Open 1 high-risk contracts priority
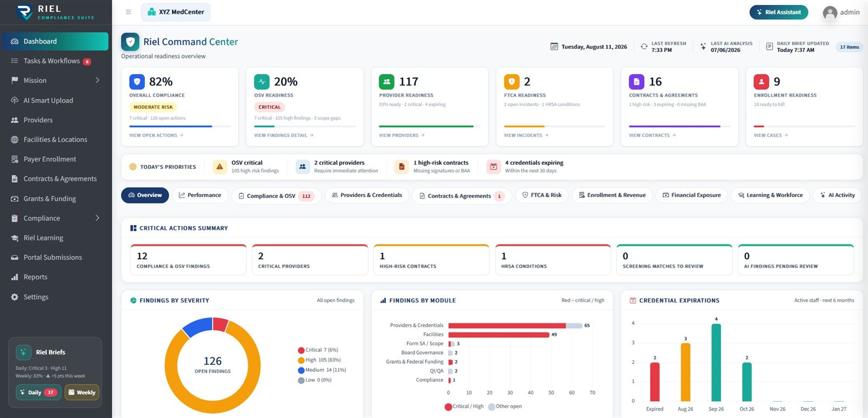The height and width of the screenshot is (418, 868). point(432,166)
